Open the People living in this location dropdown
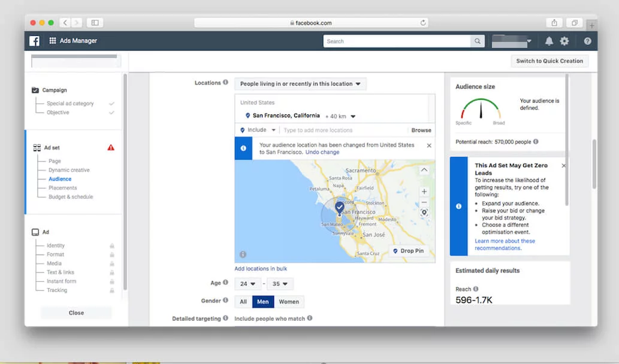Image resolution: width=619 pixels, height=364 pixels. [300, 84]
